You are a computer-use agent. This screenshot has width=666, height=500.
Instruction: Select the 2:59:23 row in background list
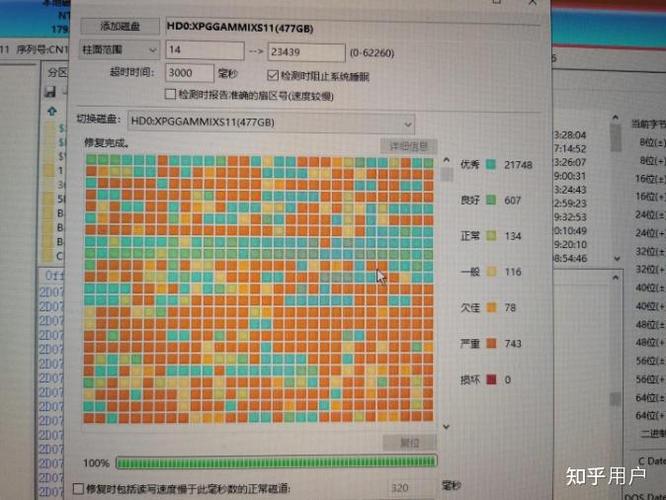pyautogui.click(x=570, y=203)
